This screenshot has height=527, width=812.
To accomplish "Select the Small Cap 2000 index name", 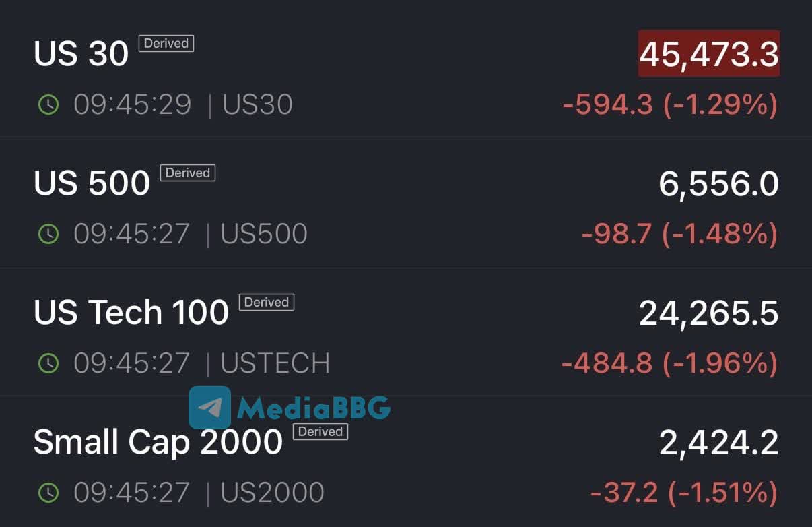I will [x=158, y=442].
